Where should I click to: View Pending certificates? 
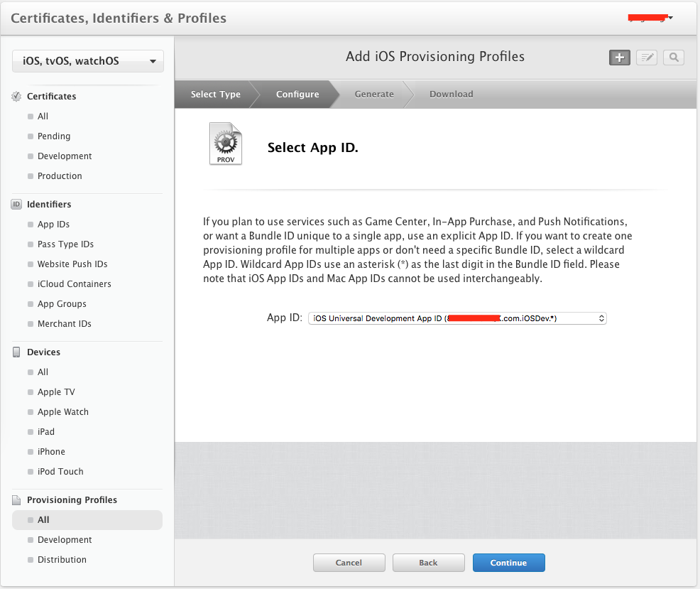pyautogui.click(x=53, y=136)
